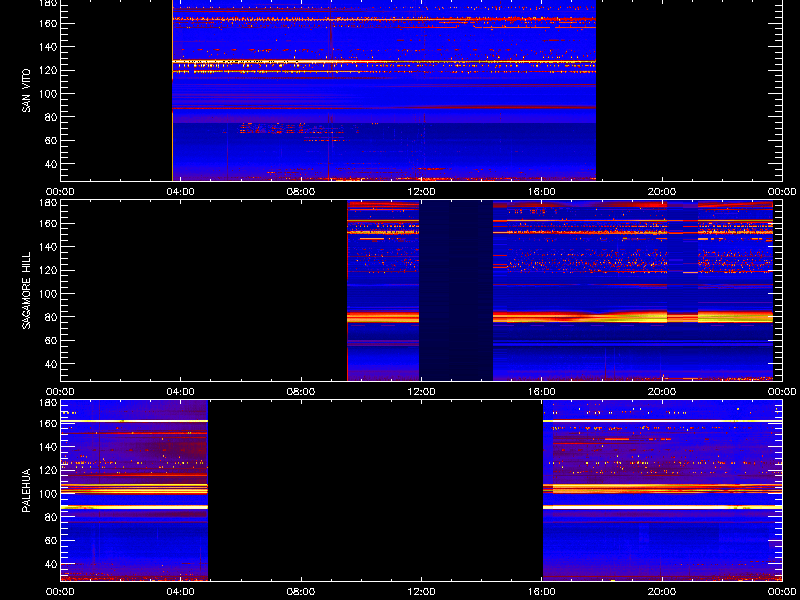Screen dimensions: 800x600
Task: Click the 100 frequency label on Sagamore Hill axis
Action: 48,294
